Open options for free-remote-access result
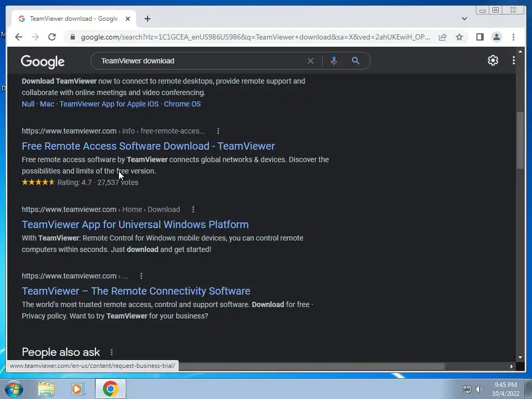532x399 pixels. click(x=218, y=131)
